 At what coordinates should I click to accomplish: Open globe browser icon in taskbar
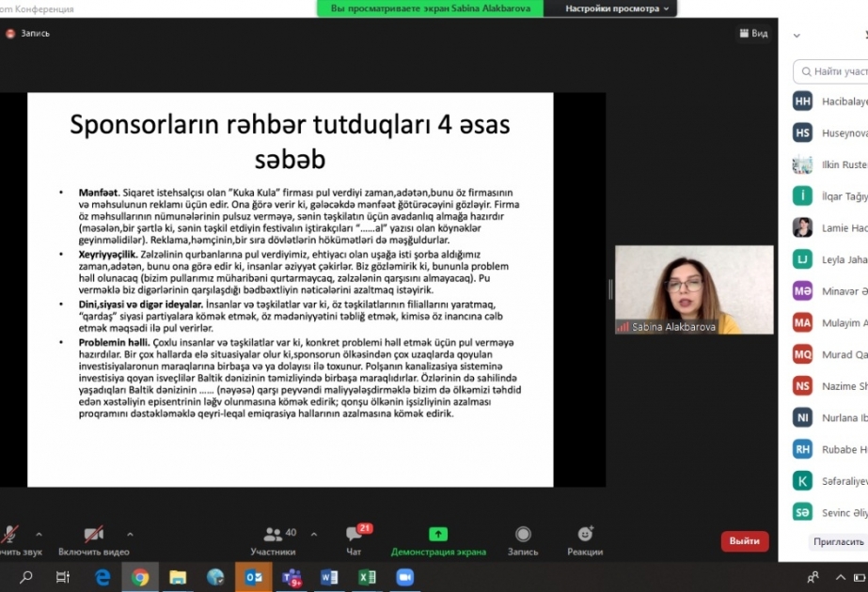tap(215, 578)
